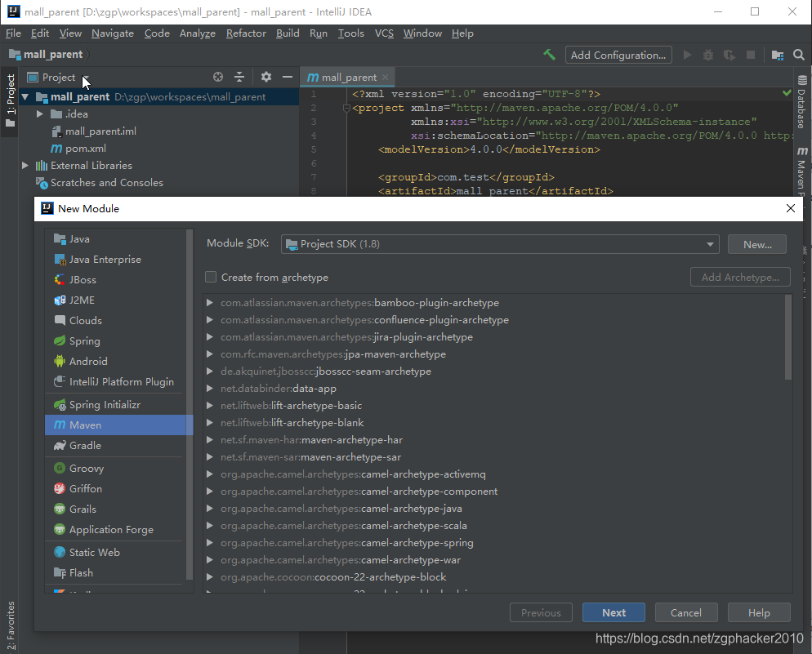The height and width of the screenshot is (654, 812).
Task: Open the VCS menu
Action: 384,33
